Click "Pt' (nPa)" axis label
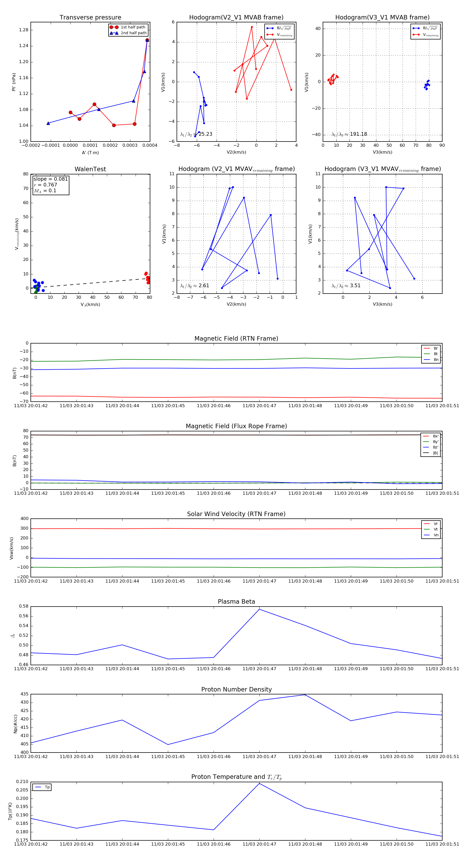 [14, 82]
